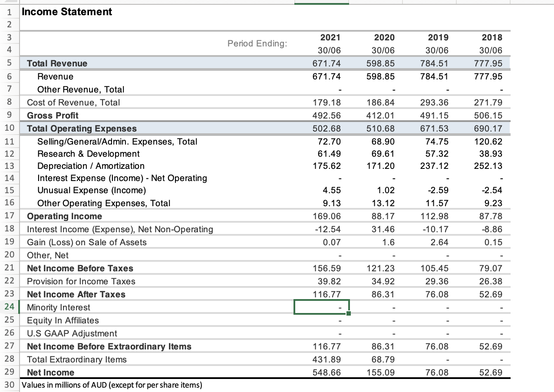Click the Research & Development label cell
The width and height of the screenshot is (554, 392).
click(89, 154)
